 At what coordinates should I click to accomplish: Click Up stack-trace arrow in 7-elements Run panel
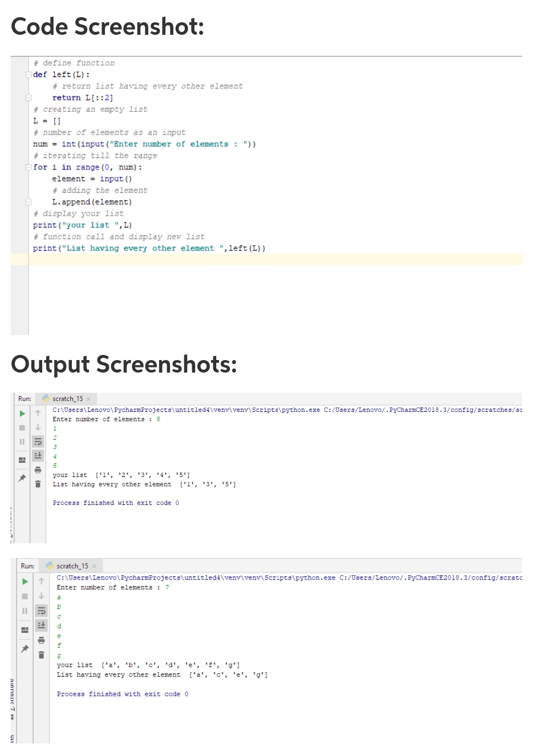click(x=41, y=581)
